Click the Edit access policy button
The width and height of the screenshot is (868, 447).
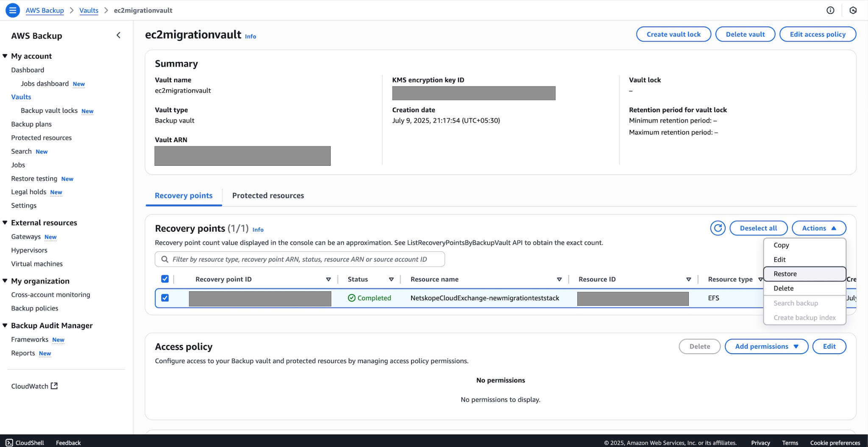[x=818, y=34]
